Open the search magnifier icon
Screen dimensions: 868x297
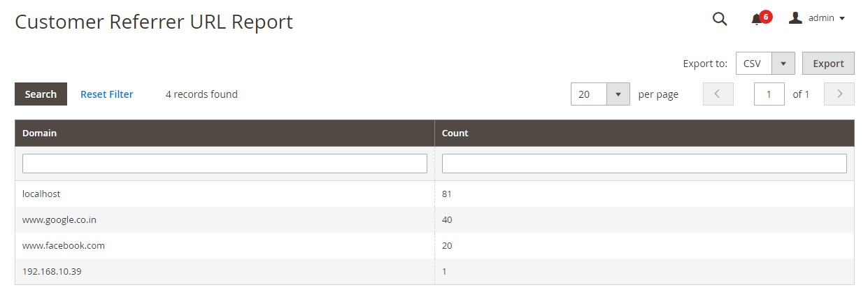click(x=720, y=19)
